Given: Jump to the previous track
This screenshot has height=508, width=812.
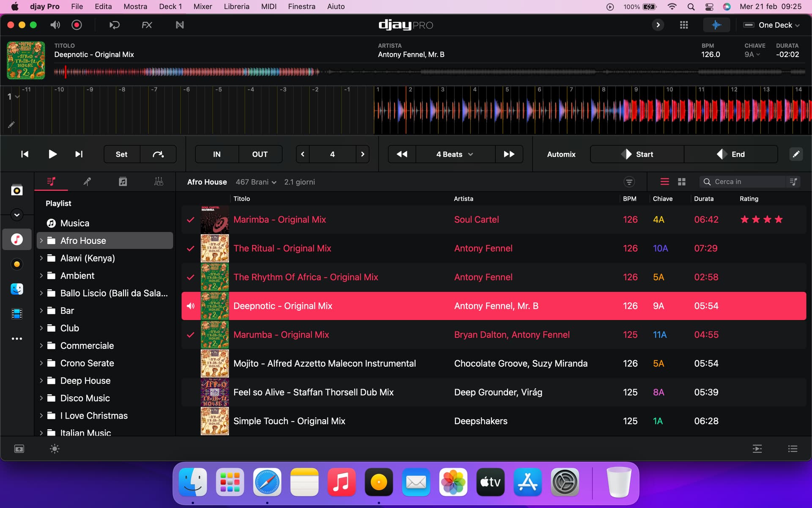Looking at the screenshot, I should point(25,154).
